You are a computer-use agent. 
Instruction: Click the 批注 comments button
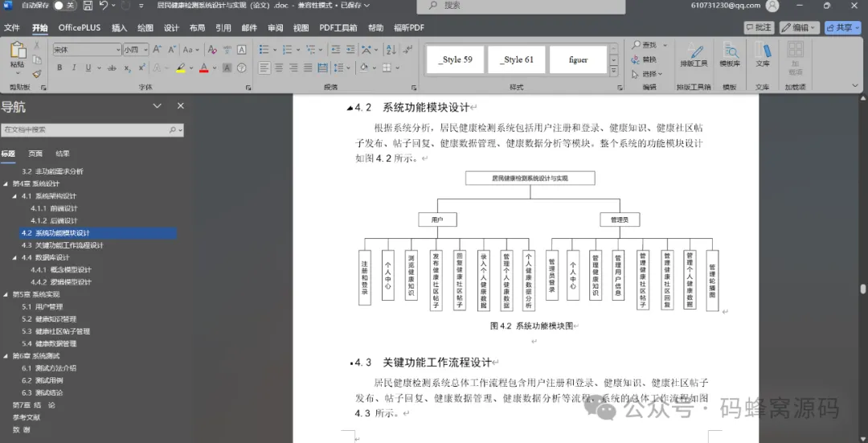759,27
